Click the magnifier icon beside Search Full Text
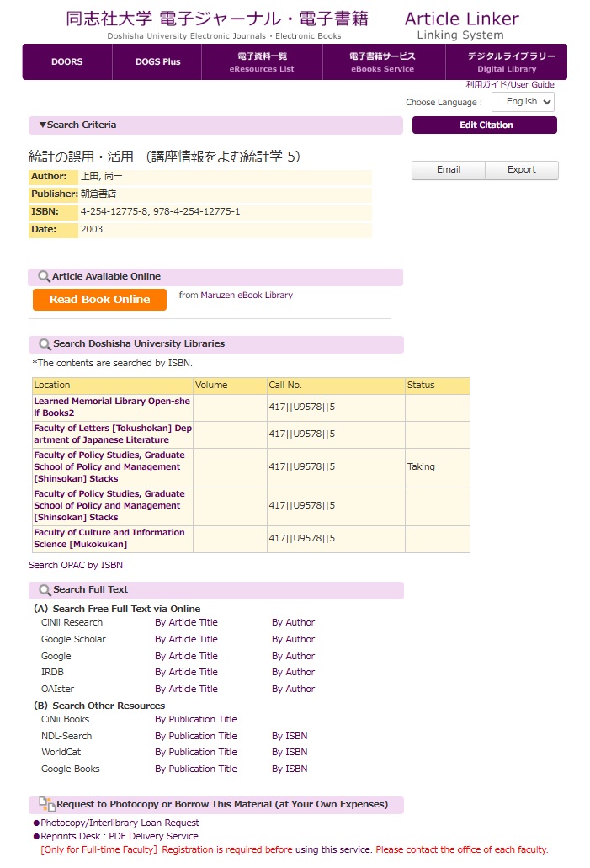The height and width of the screenshot is (868, 590). click(45, 590)
